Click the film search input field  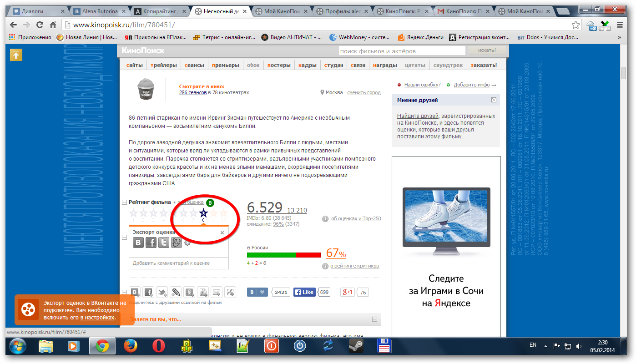tap(402, 51)
